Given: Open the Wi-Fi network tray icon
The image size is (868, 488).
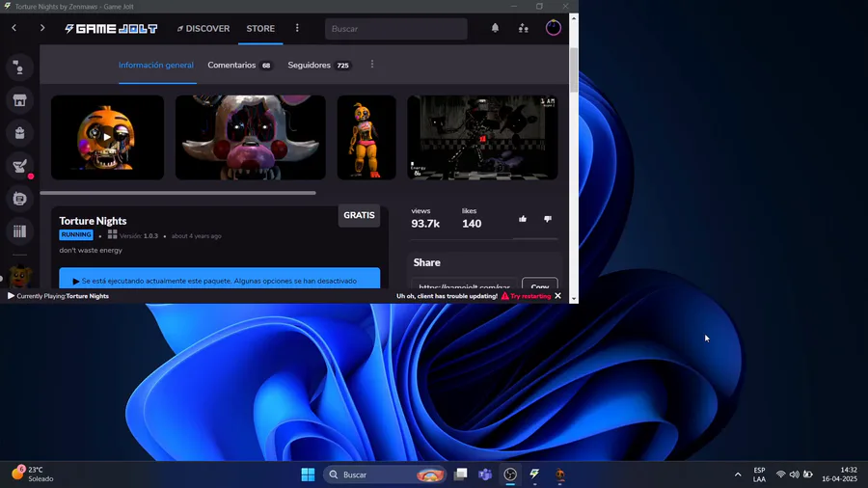Looking at the screenshot, I should pyautogui.click(x=780, y=474).
